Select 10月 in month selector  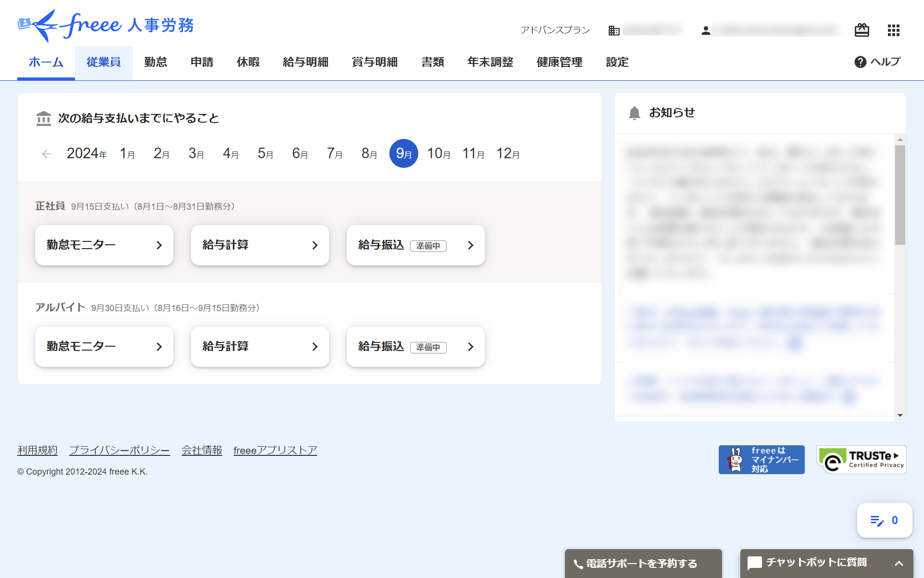438,154
